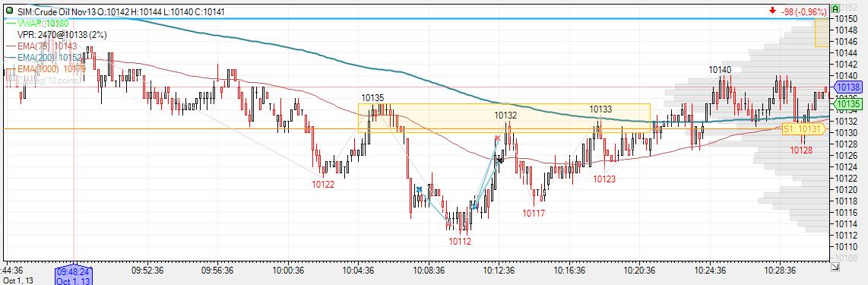Click the 10112 swing low label

click(460, 241)
